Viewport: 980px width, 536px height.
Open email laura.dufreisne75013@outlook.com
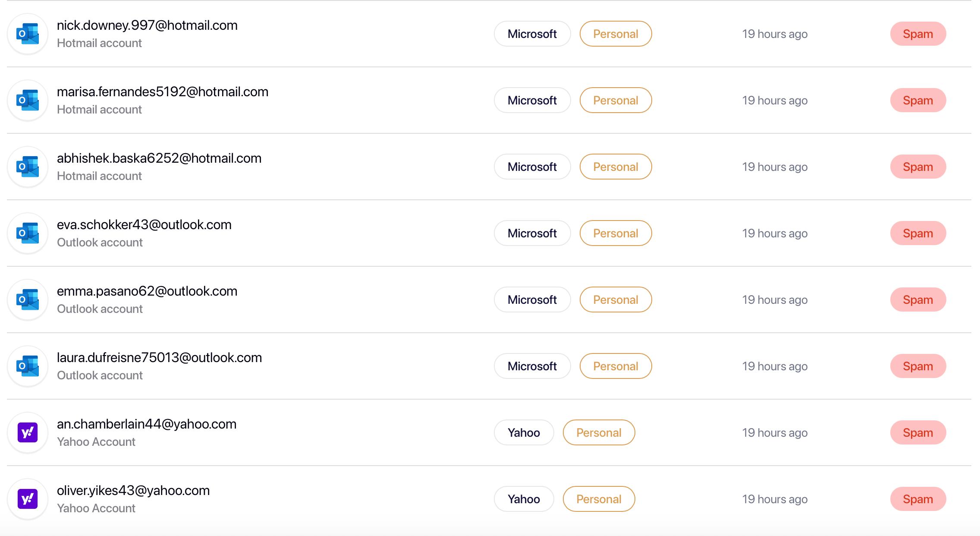(159, 358)
